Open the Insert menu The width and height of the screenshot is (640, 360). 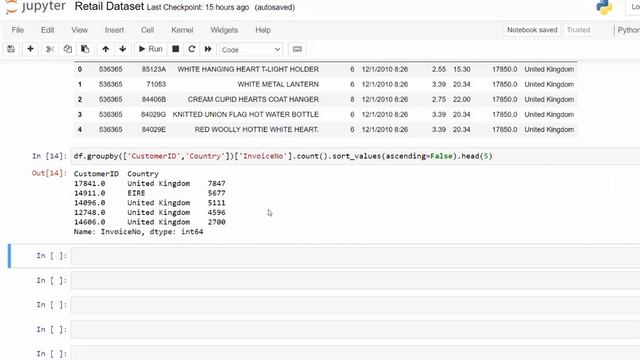[x=114, y=30]
